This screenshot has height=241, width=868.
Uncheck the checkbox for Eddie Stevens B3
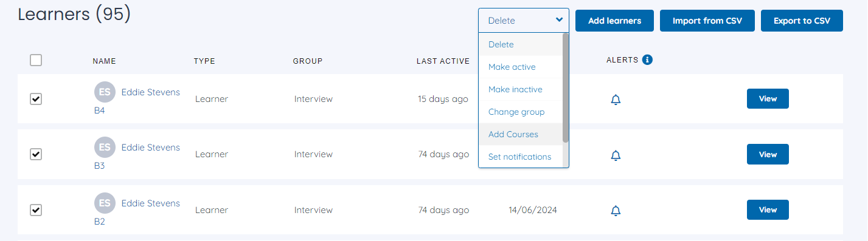pos(36,154)
